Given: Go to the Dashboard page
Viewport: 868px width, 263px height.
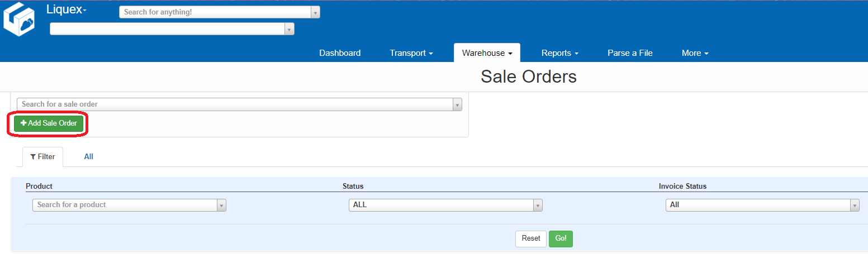Looking at the screenshot, I should pyautogui.click(x=340, y=53).
